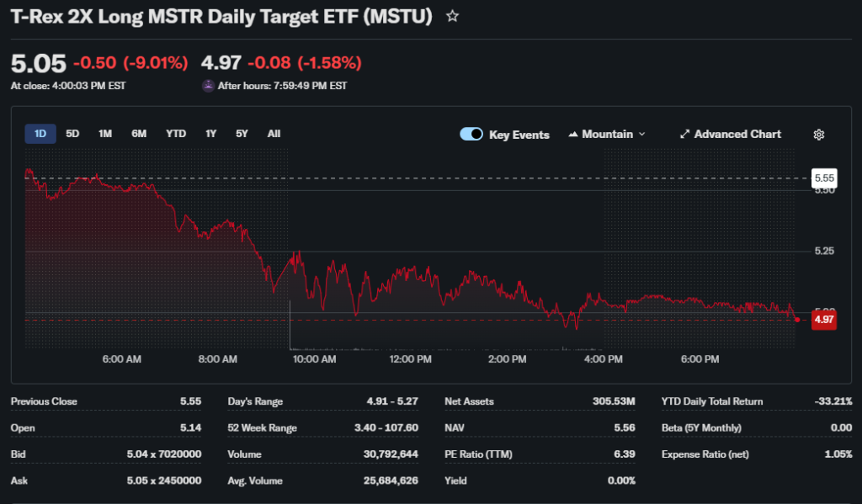Select the 1M chart range
862x504 pixels.
tap(105, 134)
